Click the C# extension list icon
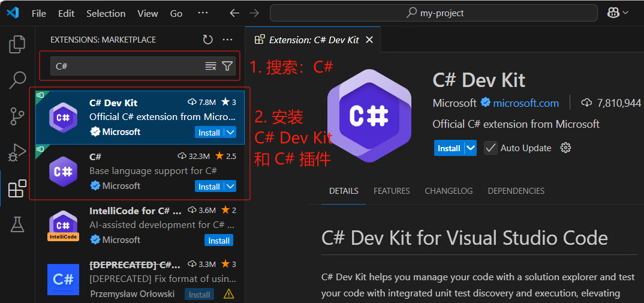Screen dimensions: 644x303 click(63, 172)
